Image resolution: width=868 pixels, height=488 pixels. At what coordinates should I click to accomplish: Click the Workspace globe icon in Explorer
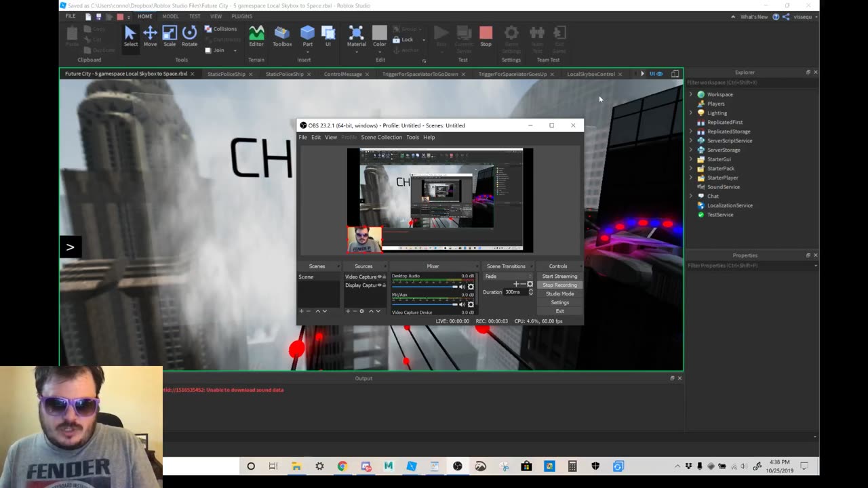(701, 94)
